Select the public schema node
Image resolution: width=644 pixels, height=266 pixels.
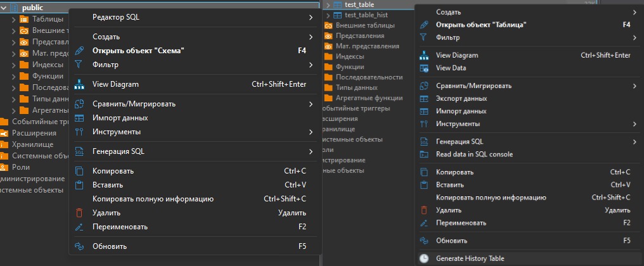(x=32, y=7)
